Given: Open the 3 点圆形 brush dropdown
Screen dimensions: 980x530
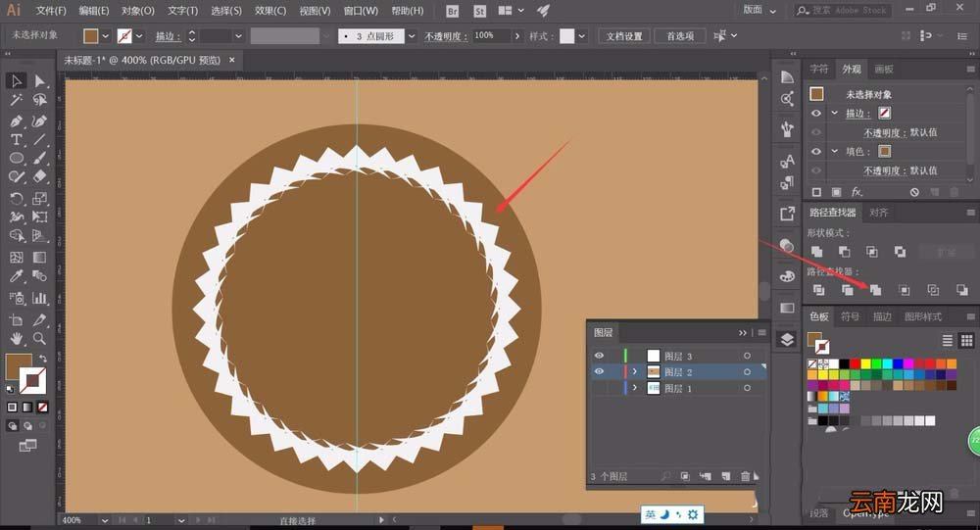Looking at the screenshot, I should [412, 36].
